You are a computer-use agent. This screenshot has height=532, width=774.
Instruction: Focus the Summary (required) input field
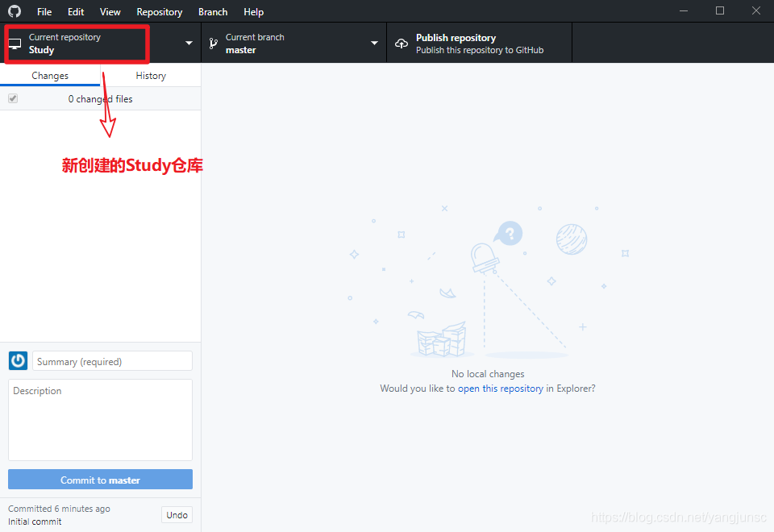click(x=113, y=361)
